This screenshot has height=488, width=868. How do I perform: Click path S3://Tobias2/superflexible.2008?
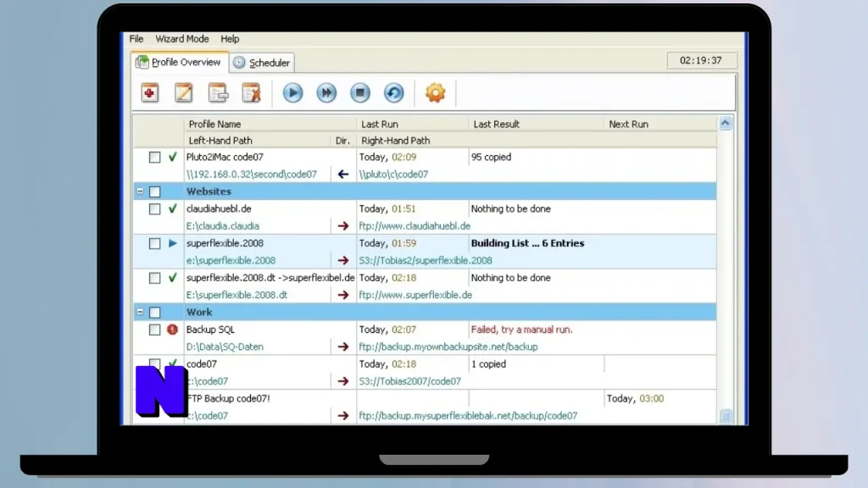click(x=426, y=260)
